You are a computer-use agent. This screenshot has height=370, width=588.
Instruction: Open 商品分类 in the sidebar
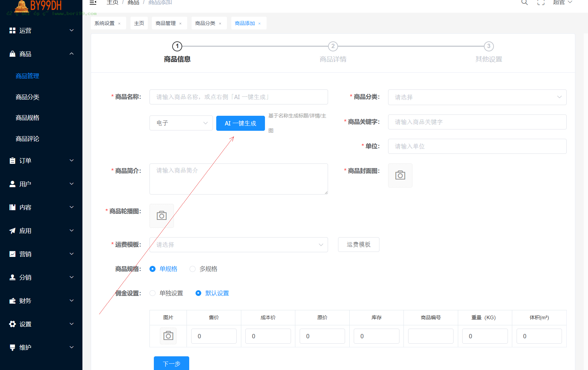click(27, 97)
